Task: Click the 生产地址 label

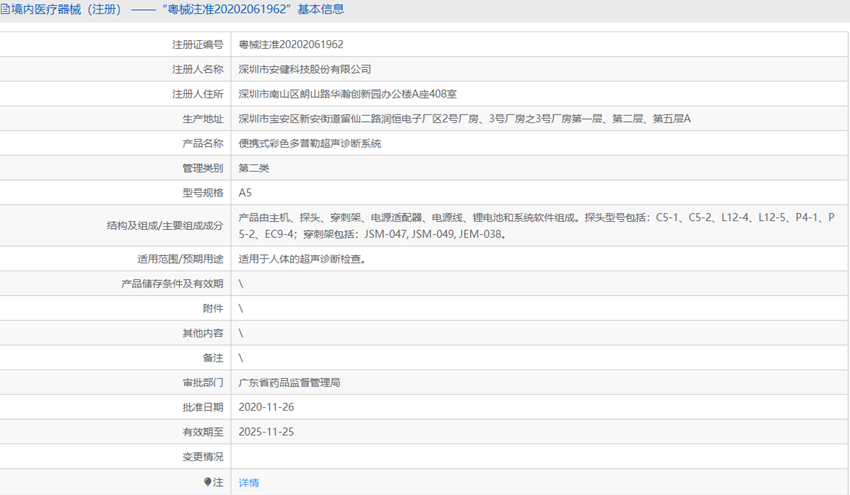Action: coord(203,119)
